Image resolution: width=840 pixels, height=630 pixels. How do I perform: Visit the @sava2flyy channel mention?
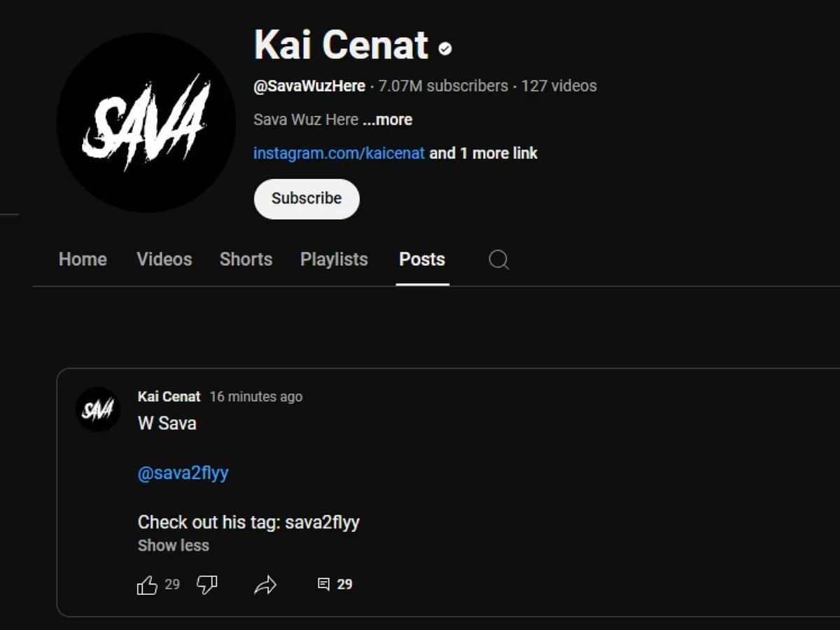point(183,472)
